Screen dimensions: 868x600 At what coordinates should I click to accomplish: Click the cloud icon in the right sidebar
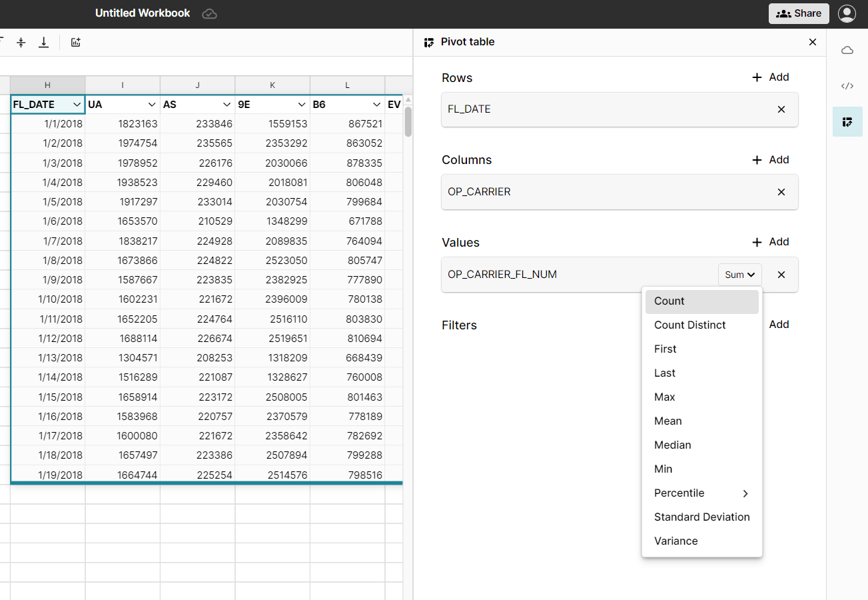[x=847, y=50]
